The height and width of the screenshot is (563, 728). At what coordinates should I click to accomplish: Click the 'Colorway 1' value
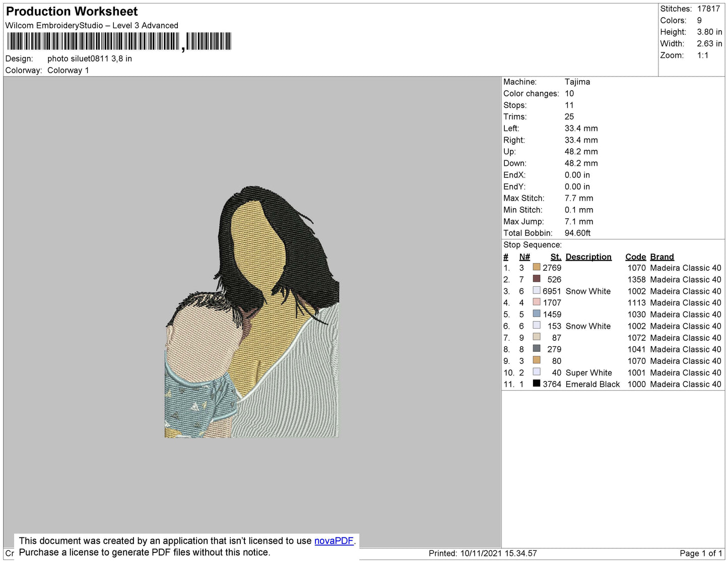click(x=68, y=71)
